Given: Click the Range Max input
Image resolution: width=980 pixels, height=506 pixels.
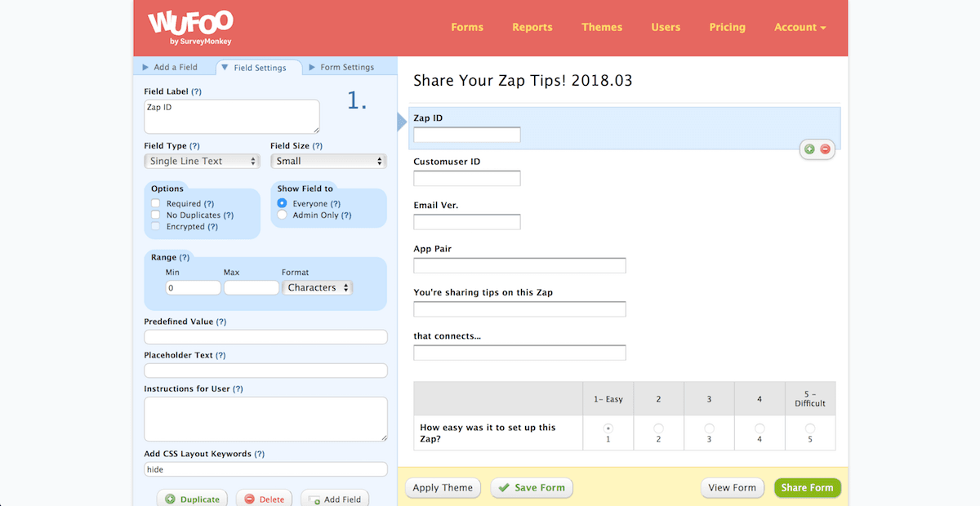Looking at the screenshot, I should [252, 287].
